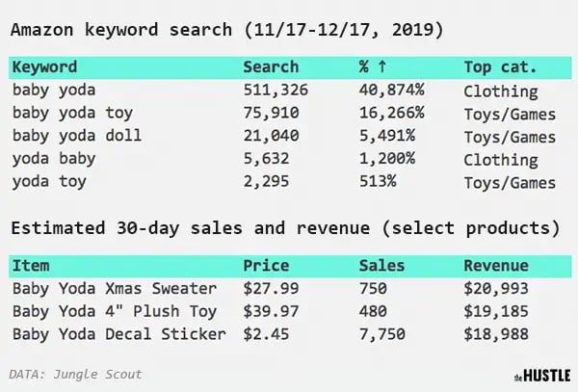Viewport: 578px width, 392px height.
Task: Click the Top cat. column header
Action: pyautogui.click(x=500, y=68)
